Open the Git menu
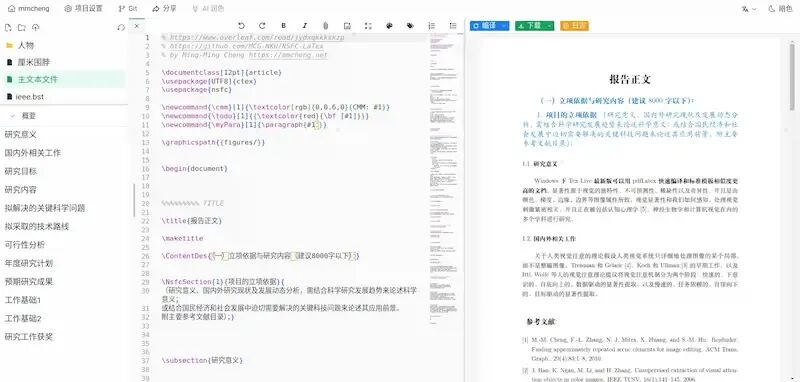The image size is (800, 382). coord(128,9)
